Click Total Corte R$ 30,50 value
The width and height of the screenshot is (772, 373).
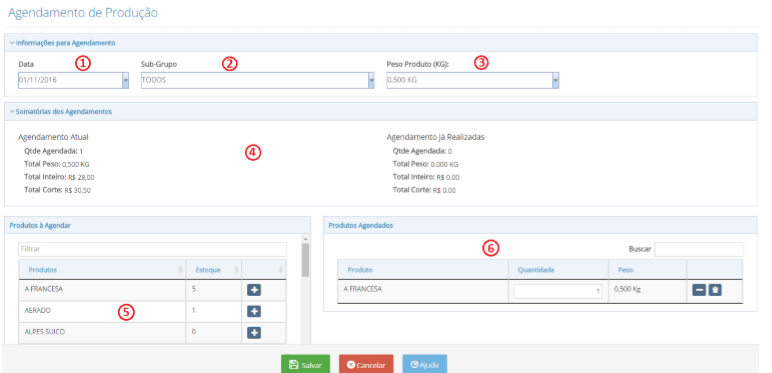[77, 190]
